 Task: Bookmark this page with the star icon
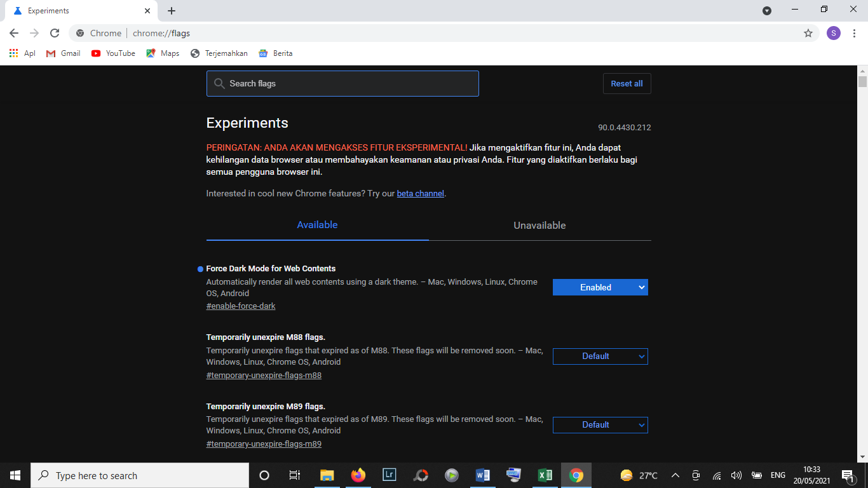[x=808, y=33]
